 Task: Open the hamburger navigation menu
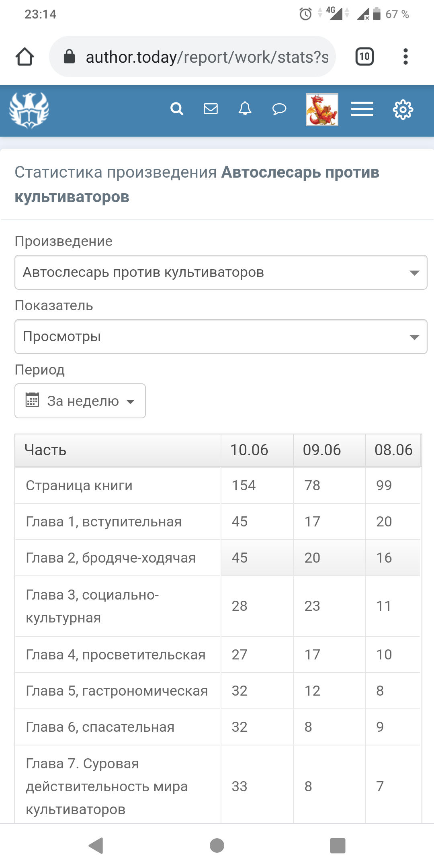pyautogui.click(x=362, y=109)
